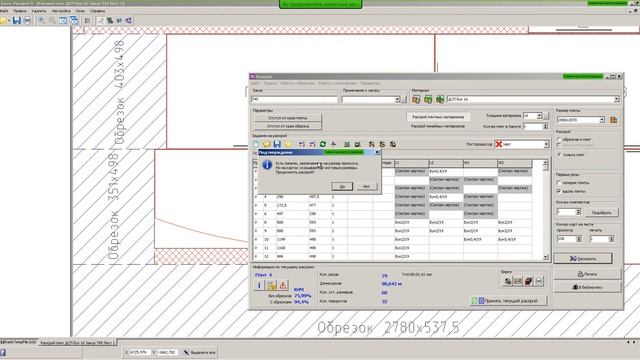This screenshot has width=640, height=360.
Task: Click the first icon in the Биржа group
Action: pos(507,281)
